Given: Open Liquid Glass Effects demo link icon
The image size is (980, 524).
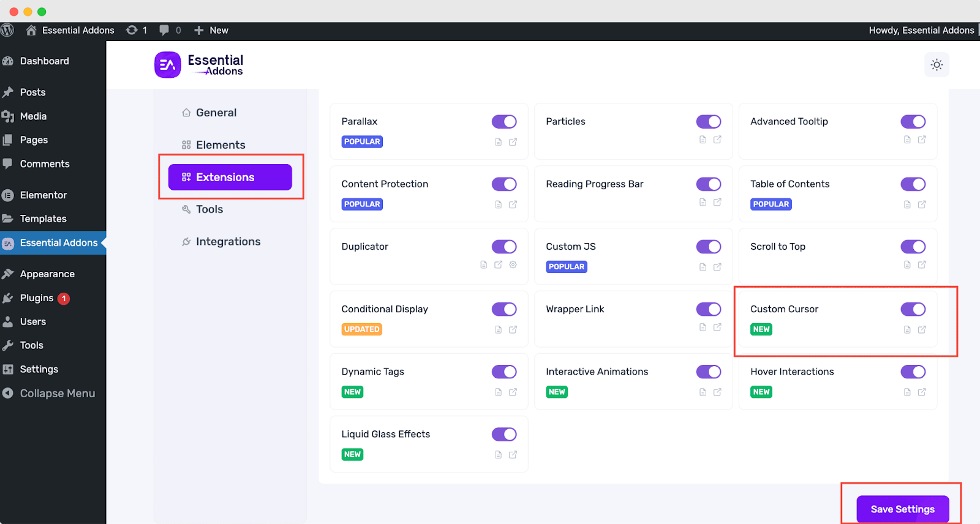Looking at the screenshot, I should [513, 454].
